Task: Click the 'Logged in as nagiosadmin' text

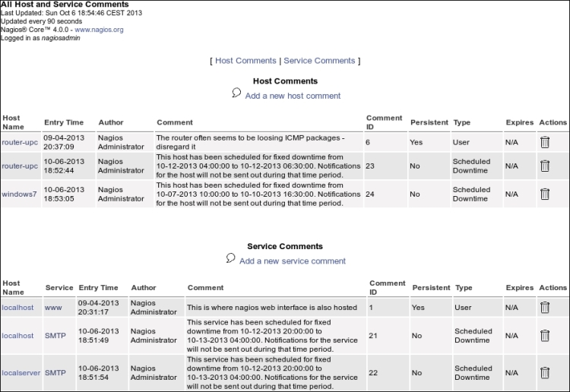Action: point(40,38)
